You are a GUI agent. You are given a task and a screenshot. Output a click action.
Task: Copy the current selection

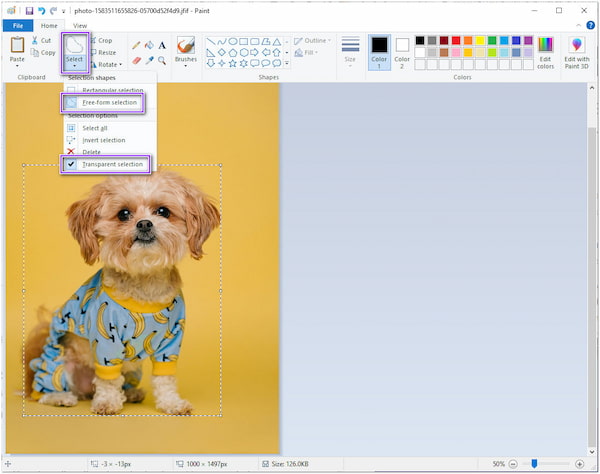pos(43,52)
